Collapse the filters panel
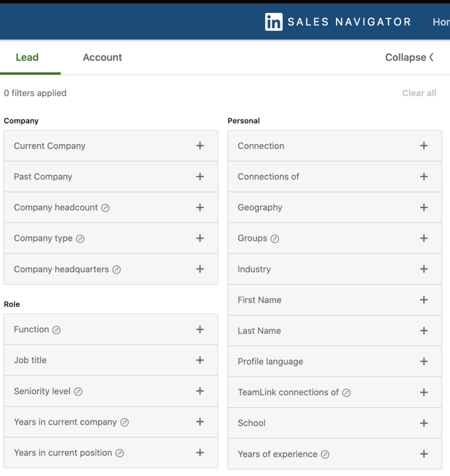This screenshot has height=476, width=450. (409, 57)
